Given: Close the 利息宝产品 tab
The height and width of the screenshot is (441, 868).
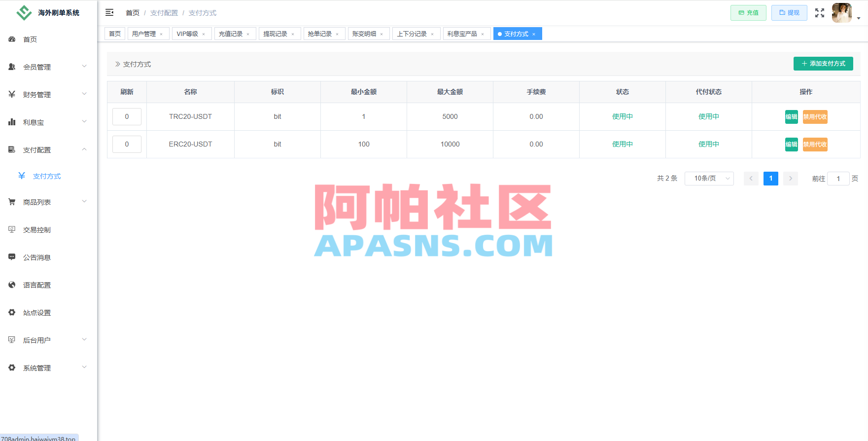Looking at the screenshot, I should point(483,34).
